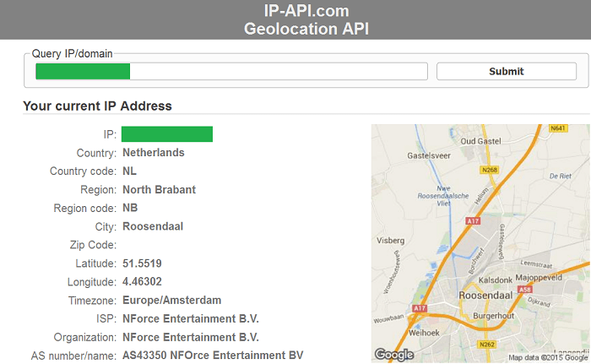This screenshot has height=364, width=591.
Task: Click the longitude value 4.46302
Action: [142, 282]
